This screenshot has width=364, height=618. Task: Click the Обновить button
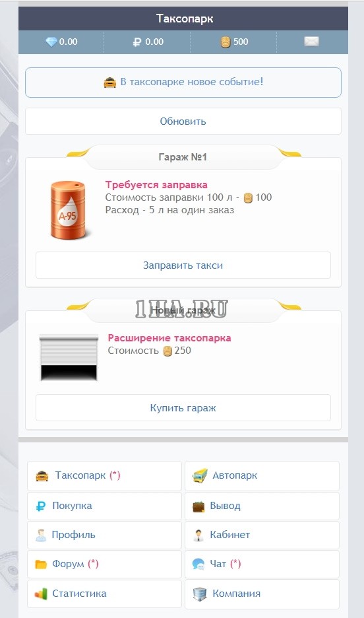183,121
